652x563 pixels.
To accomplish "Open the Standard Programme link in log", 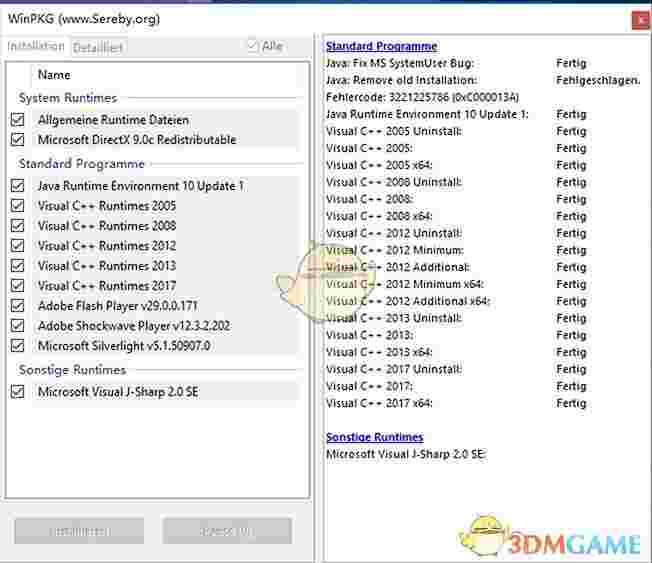I will point(381,46).
